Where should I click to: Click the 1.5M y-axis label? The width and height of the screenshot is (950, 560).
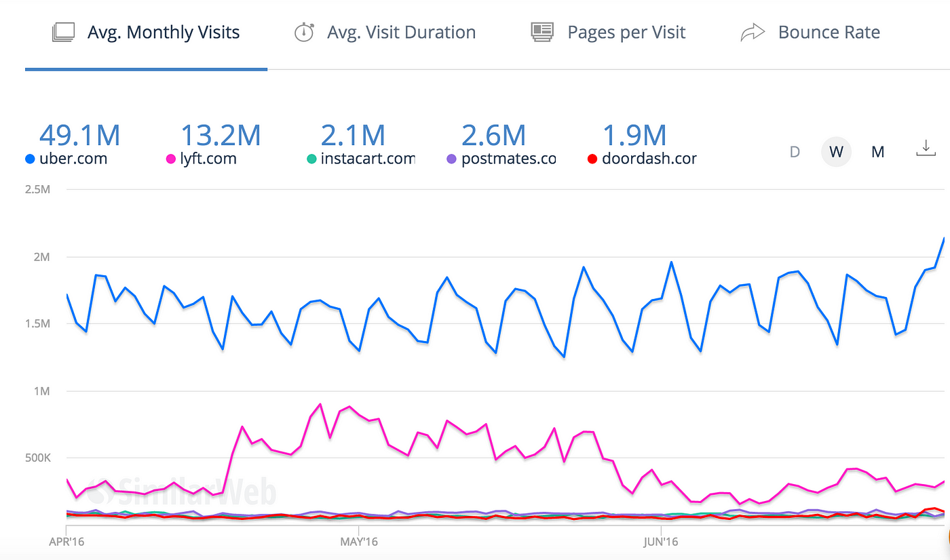click(38, 324)
